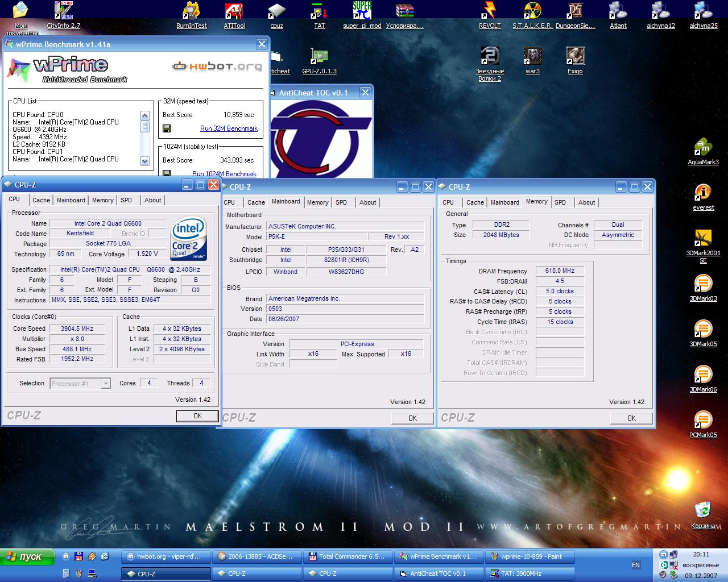Switch to CPU tab in the CPU-Z motherboard window
Screen dimensions: 728x582
click(x=229, y=202)
